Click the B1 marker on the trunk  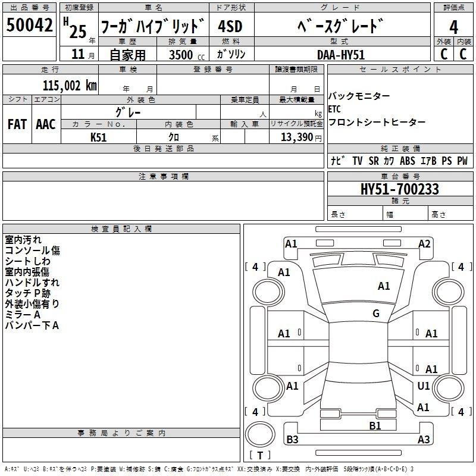[x=375, y=425]
